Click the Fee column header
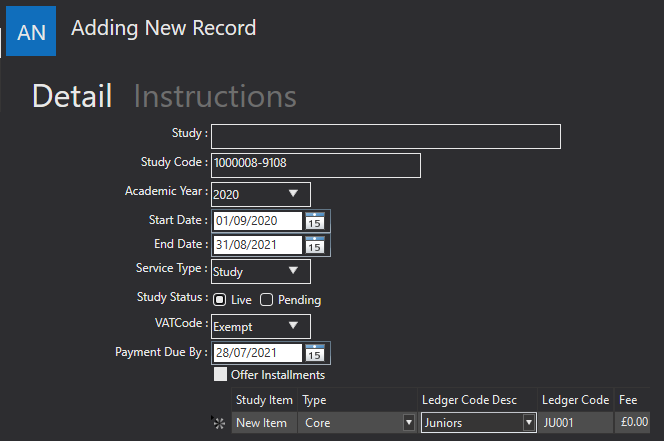Screen dimensions: 664x441 [x=632, y=400]
